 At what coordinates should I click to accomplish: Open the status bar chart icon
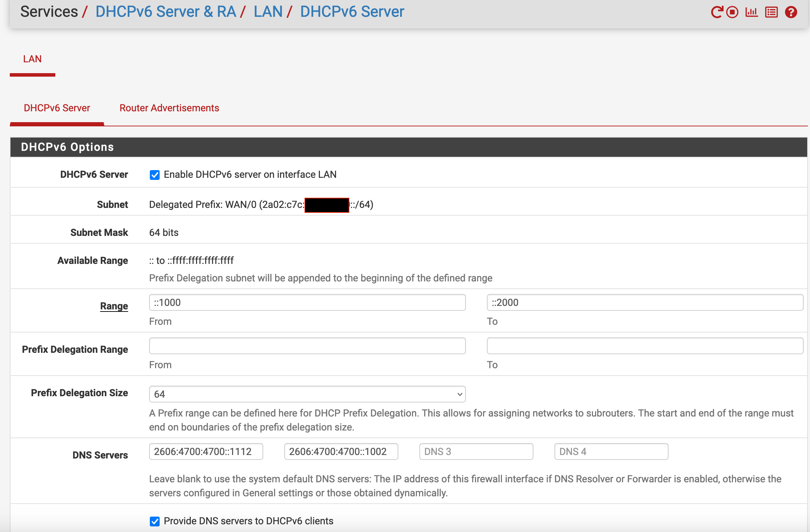[x=752, y=12]
